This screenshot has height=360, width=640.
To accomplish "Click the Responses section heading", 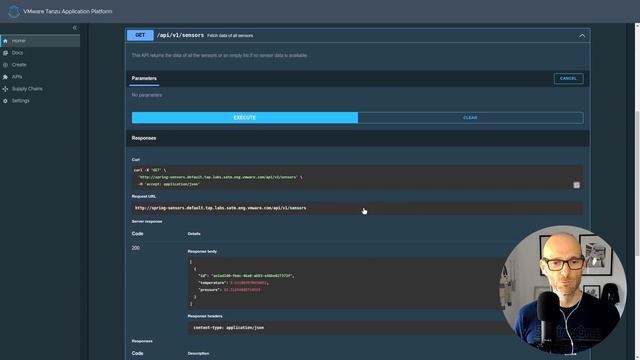I will pyautogui.click(x=144, y=138).
